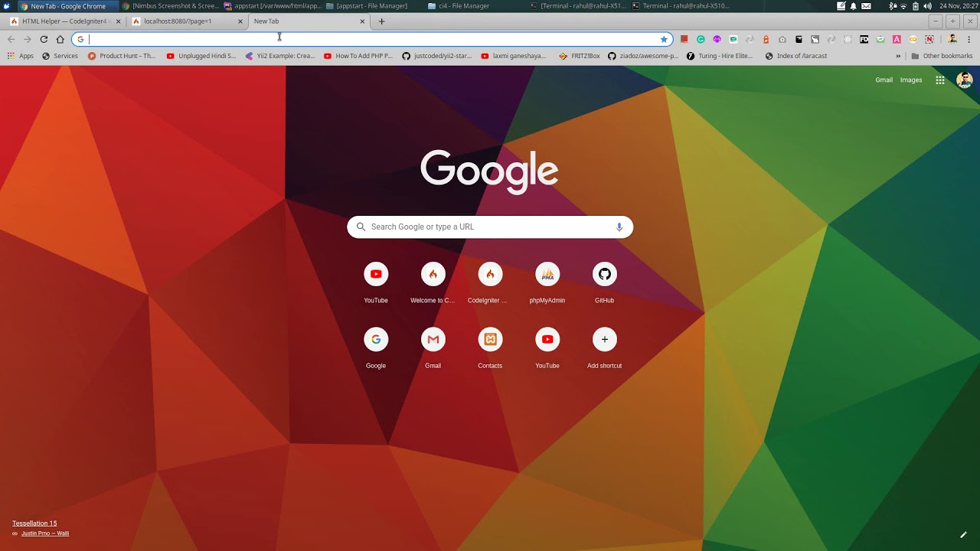This screenshot has height=551, width=980.
Task: Switch to the HTML Helper CodeIgniter tab
Action: 64,21
